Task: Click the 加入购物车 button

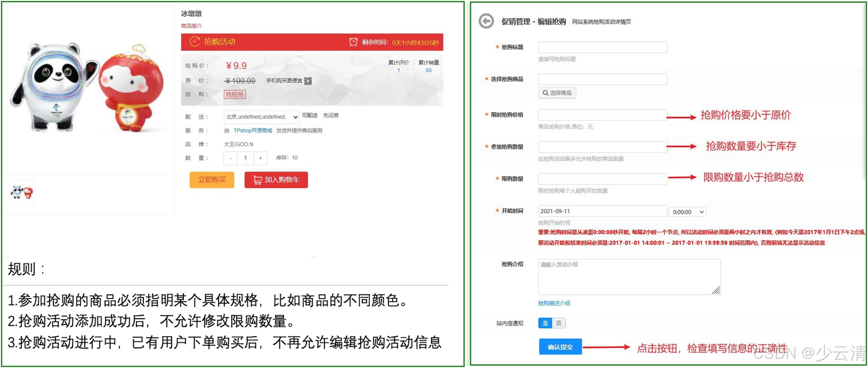Action: (276, 180)
